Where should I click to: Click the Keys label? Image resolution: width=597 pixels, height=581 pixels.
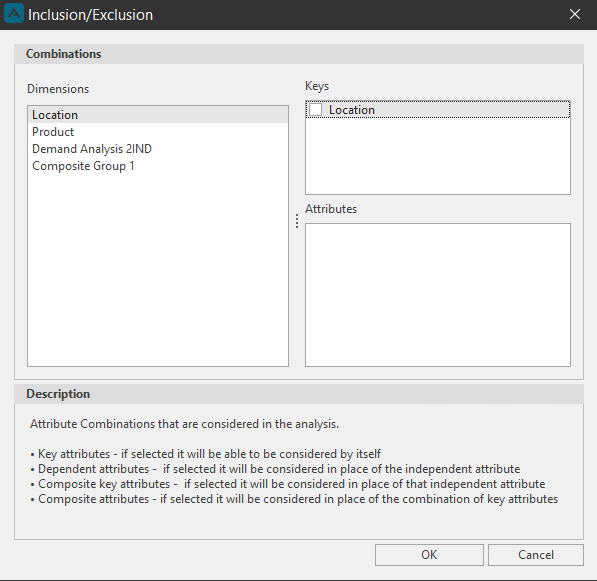tap(317, 86)
